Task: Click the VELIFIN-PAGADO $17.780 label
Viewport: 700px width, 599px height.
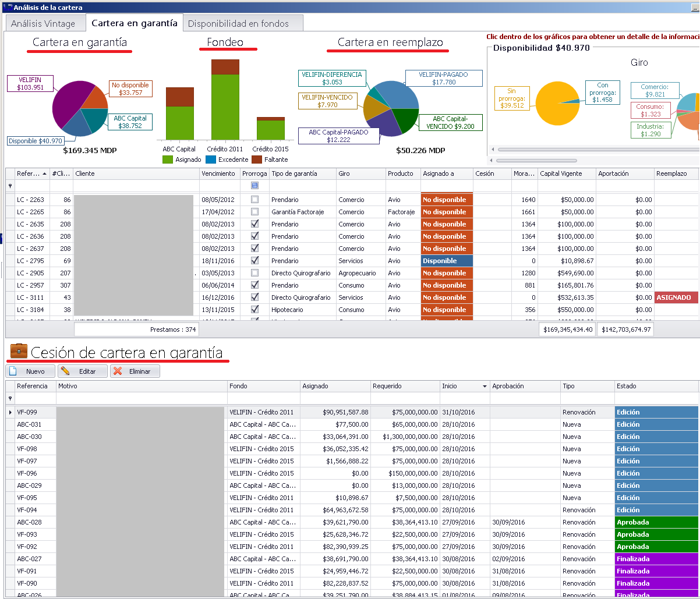Action: 444,79
